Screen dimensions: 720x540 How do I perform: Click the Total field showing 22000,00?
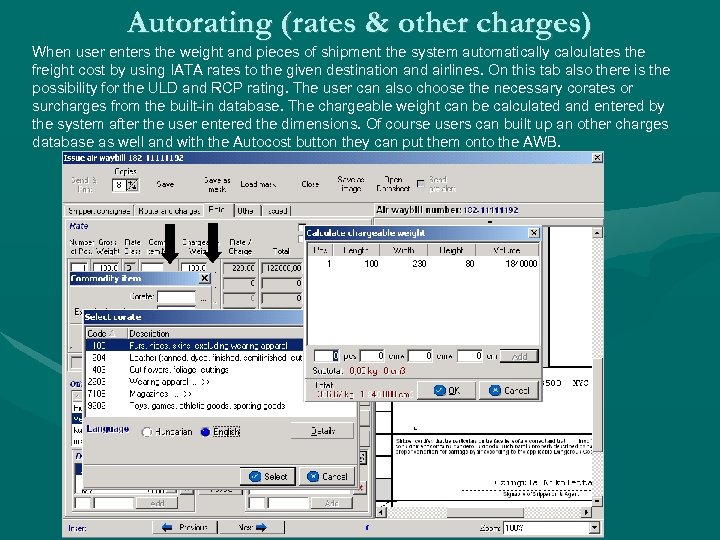(282, 268)
